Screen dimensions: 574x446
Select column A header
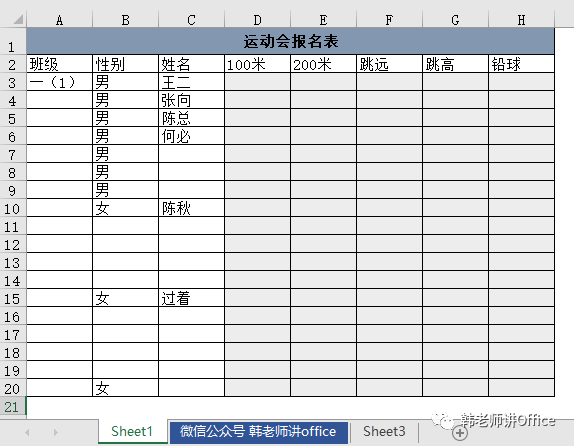(59, 20)
